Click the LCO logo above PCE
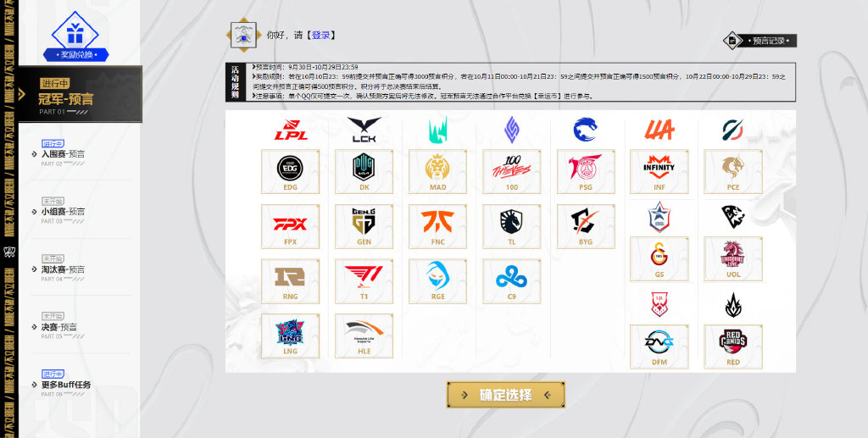This screenshot has height=438, width=868. (x=733, y=130)
